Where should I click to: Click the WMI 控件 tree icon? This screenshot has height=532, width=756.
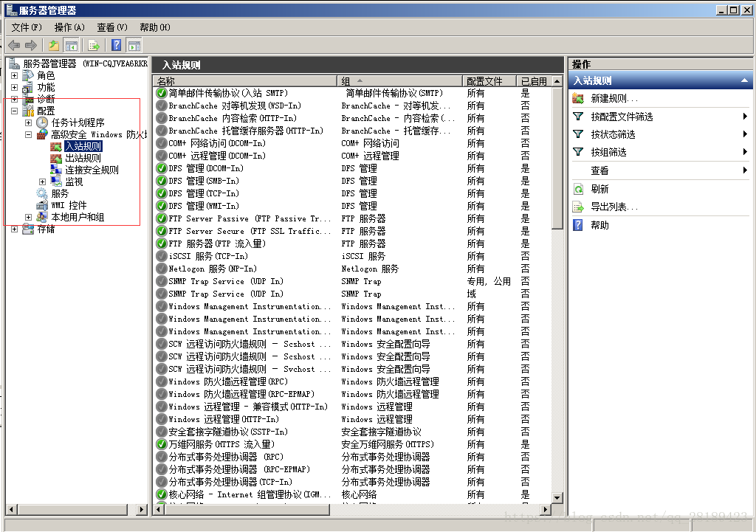tap(42, 205)
